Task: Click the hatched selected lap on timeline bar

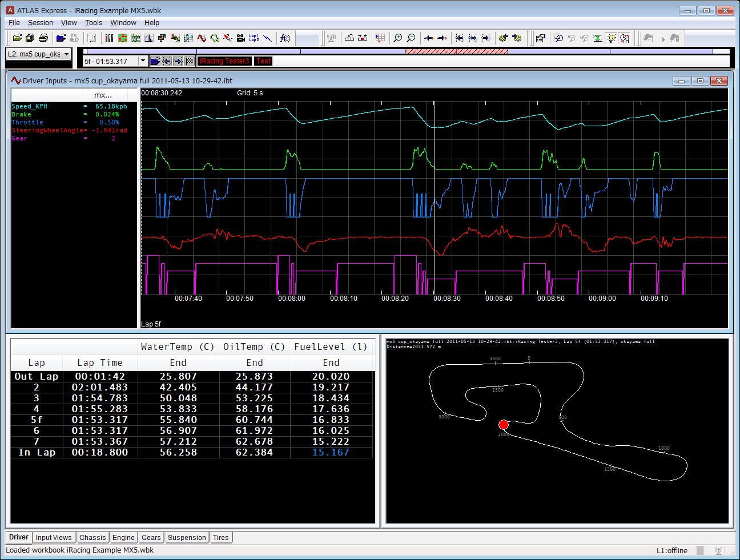Action: 456,51
